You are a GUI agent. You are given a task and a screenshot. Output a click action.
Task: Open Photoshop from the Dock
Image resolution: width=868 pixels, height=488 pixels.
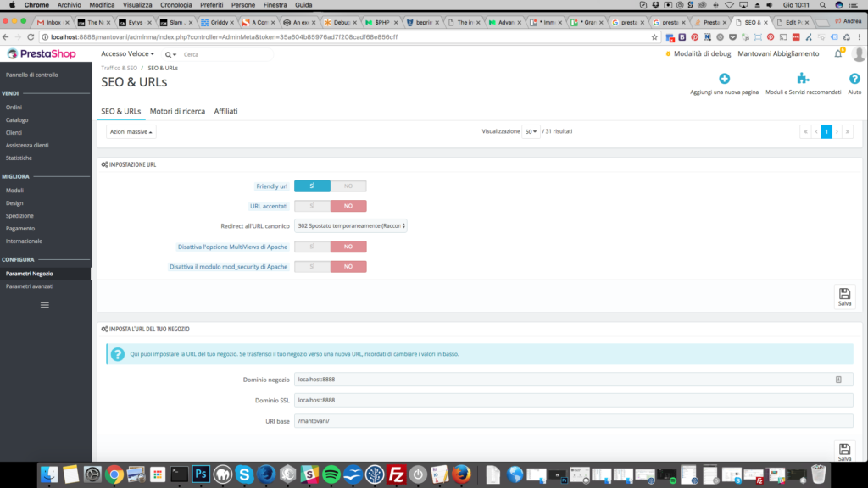(x=201, y=474)
